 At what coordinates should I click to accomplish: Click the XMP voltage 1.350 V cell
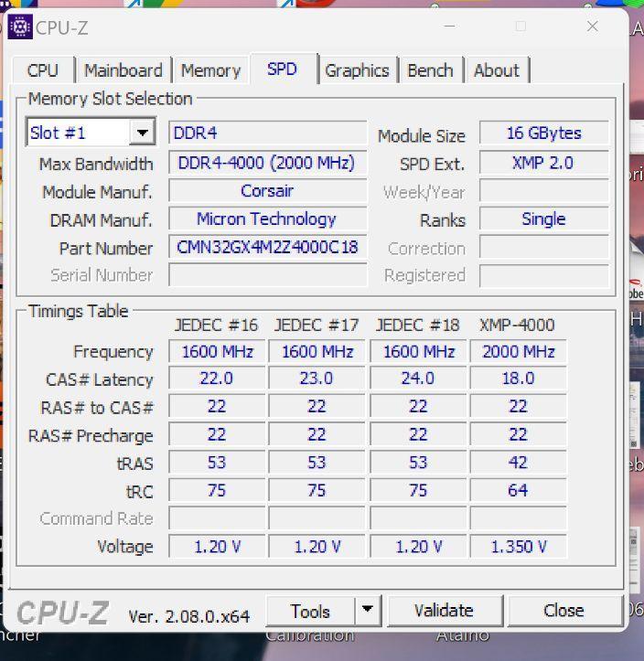pyautogui.click(x=519, y=547)
